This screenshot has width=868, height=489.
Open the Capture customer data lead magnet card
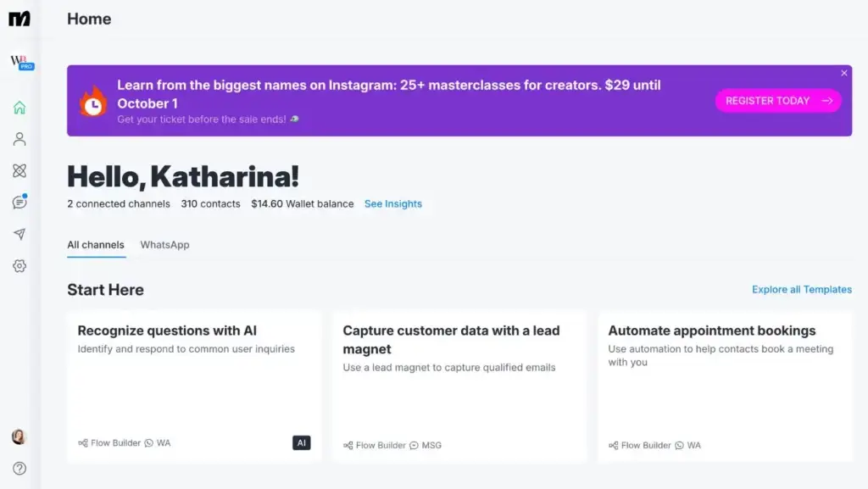[x=459, y=386]
